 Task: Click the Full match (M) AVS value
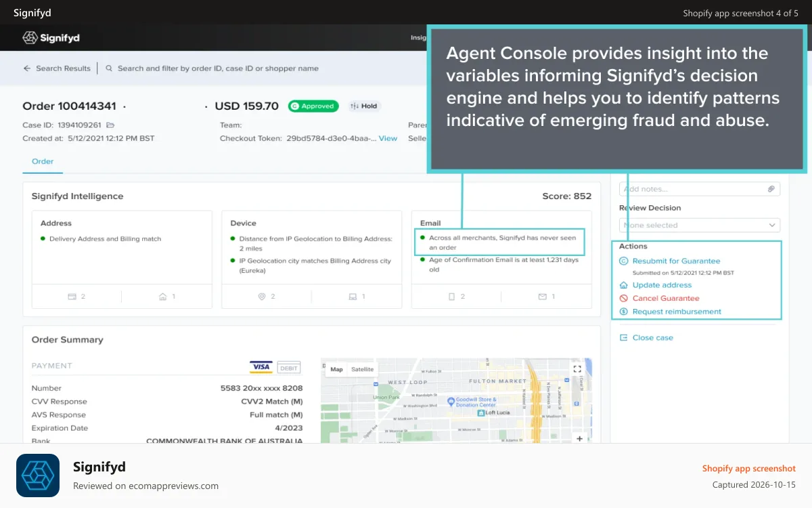coord(276,415)
